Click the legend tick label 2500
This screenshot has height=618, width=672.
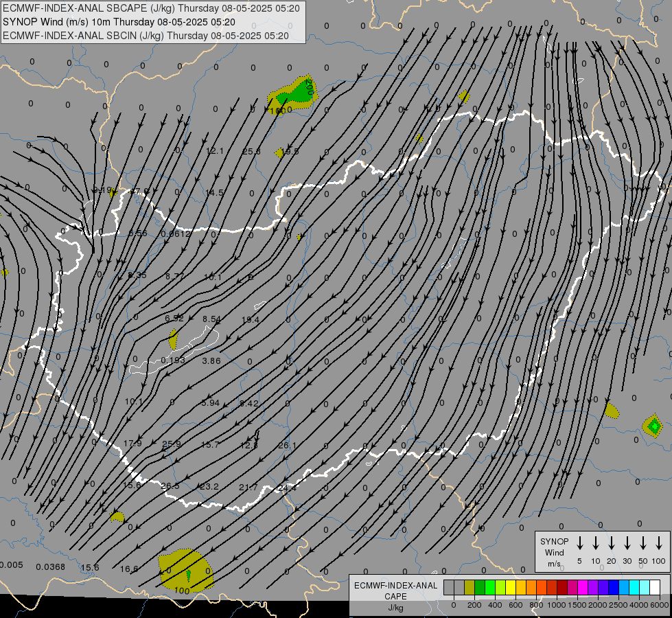pos(618,605)
